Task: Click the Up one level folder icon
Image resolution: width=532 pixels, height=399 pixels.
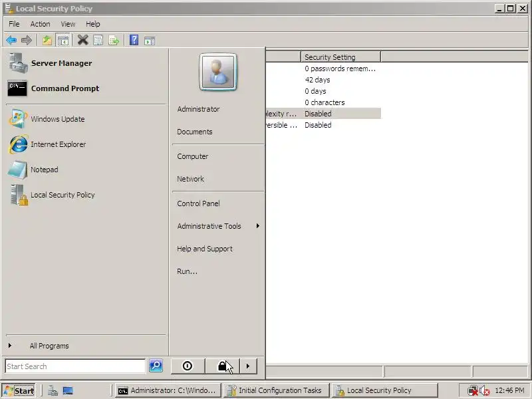Action: 47,41
